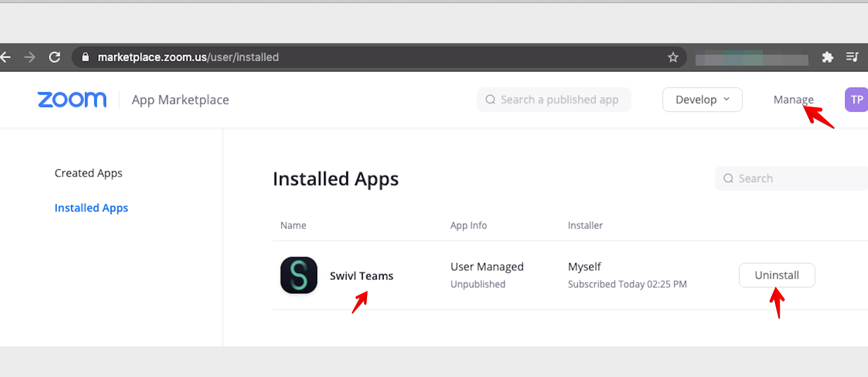Click the padlock site security icon
Image resolution: width=868 pixels, height=377 pixels.
pyautogui.click(x=86, y=57)
